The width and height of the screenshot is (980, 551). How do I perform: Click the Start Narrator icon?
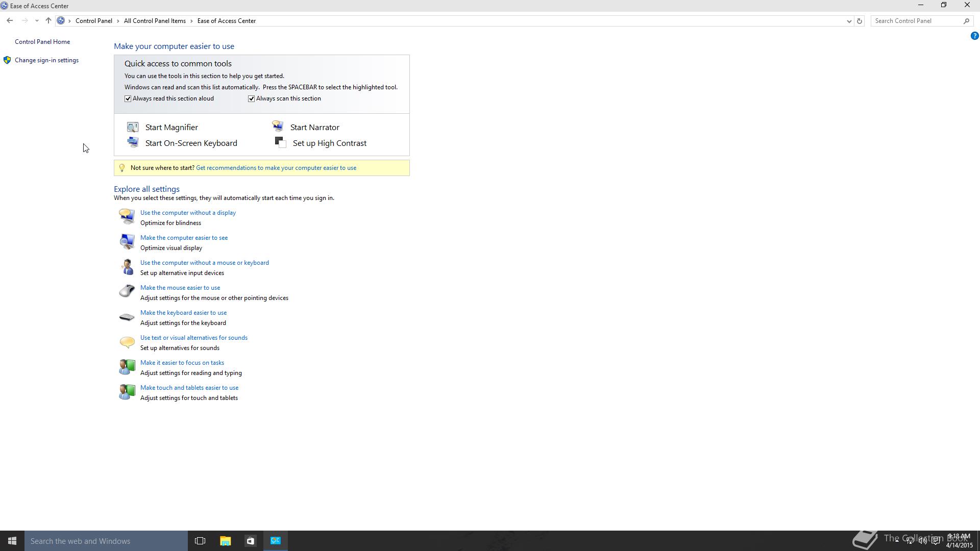(278, 126)
